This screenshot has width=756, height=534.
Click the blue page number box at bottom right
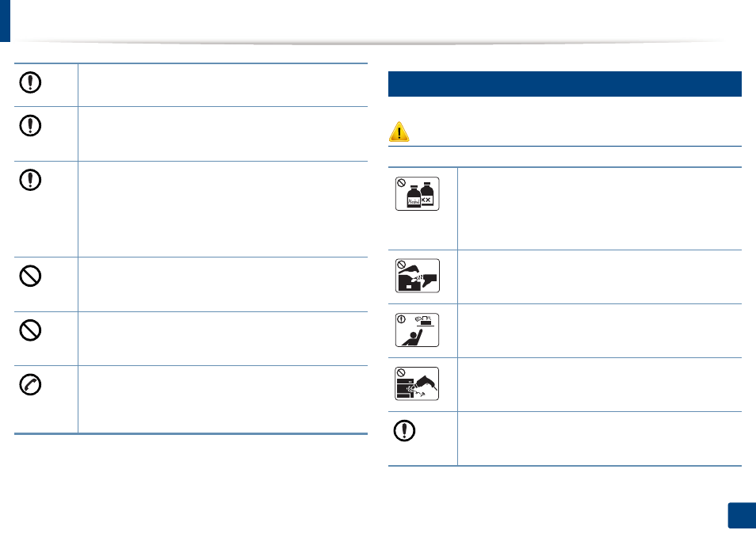click(742, 516)
